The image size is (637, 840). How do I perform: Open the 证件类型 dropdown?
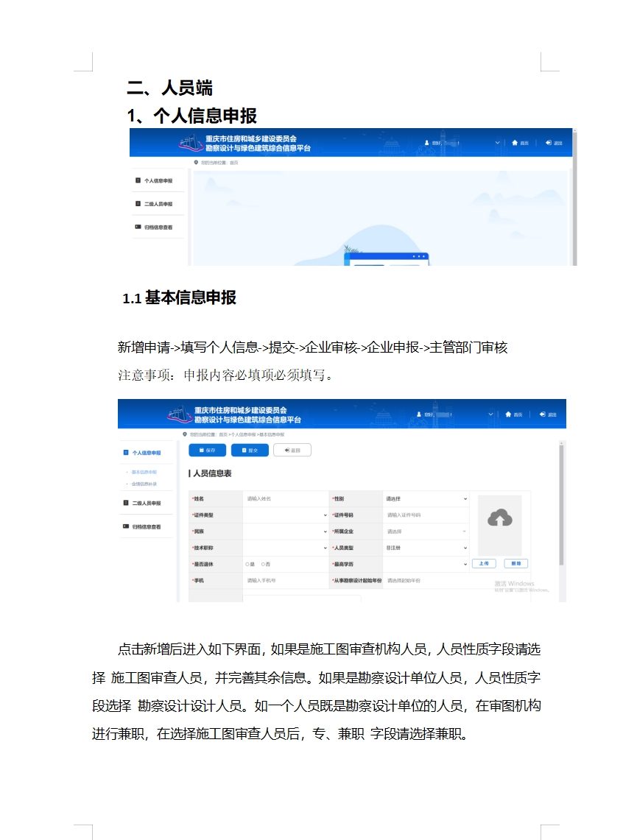pos(286,515)
